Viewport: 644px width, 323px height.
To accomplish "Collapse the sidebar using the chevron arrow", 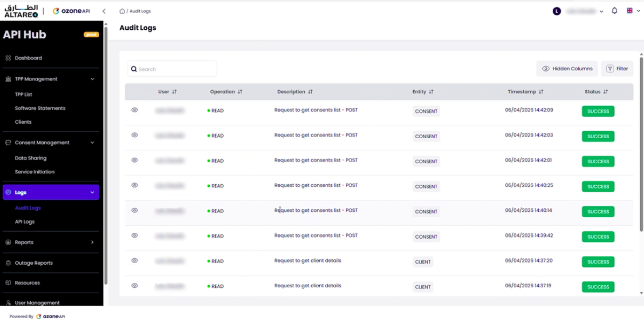I will 104,10.
